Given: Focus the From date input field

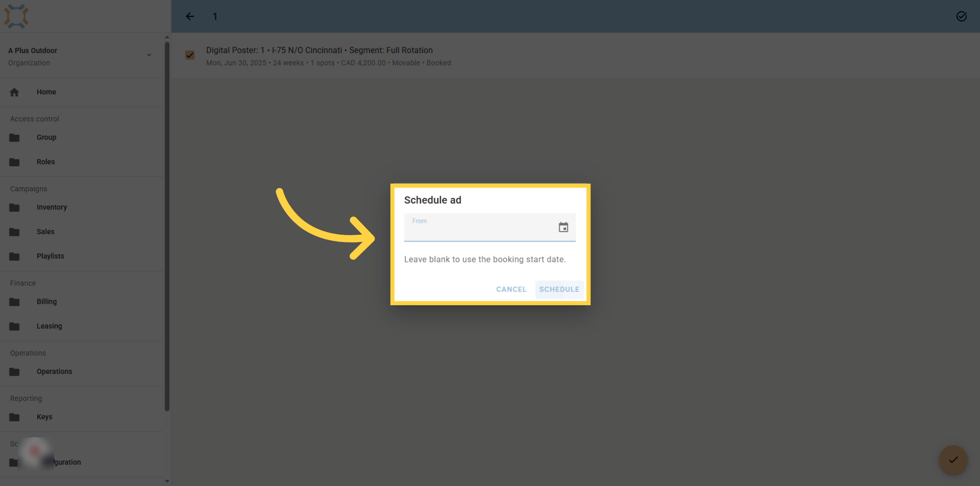Looking at the screenshot, I should click(x=490, y=227).
